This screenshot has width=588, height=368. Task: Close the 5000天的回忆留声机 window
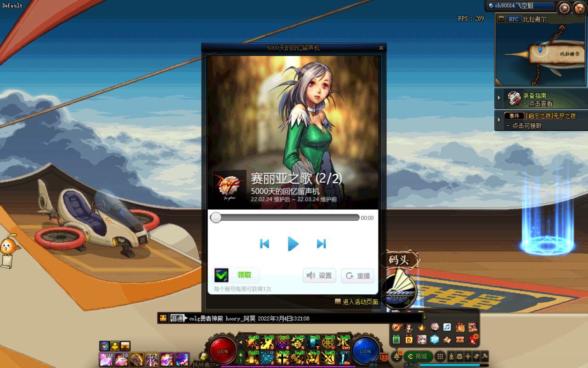pyautogui.click(x=381, y=48)
